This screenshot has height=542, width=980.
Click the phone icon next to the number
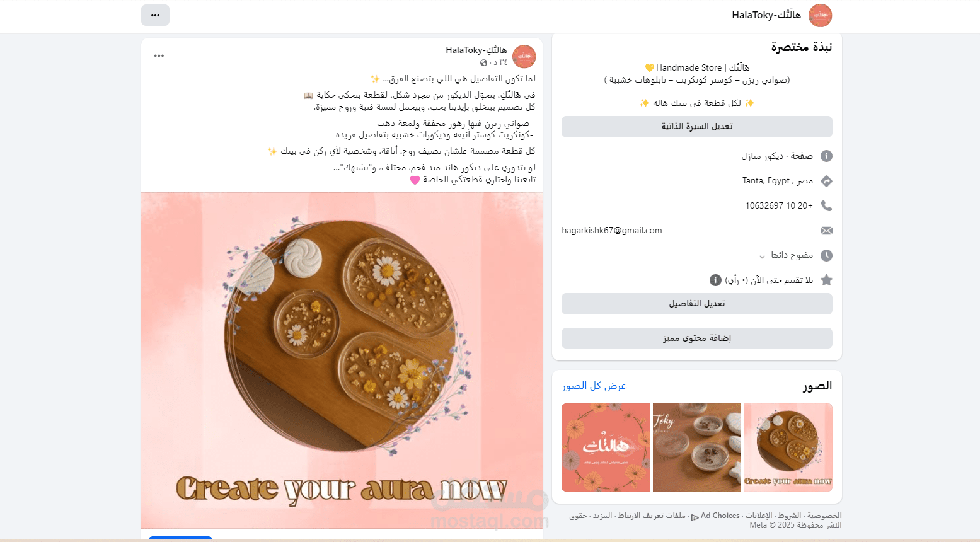coord(826,205)
